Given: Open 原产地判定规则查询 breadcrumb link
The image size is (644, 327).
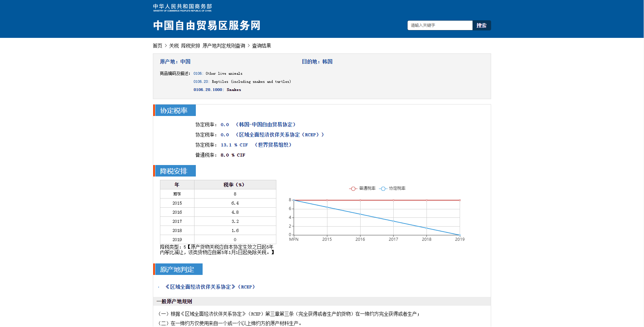Looking at the screenshot, I should pyautogui.click(x=224, y=46).
